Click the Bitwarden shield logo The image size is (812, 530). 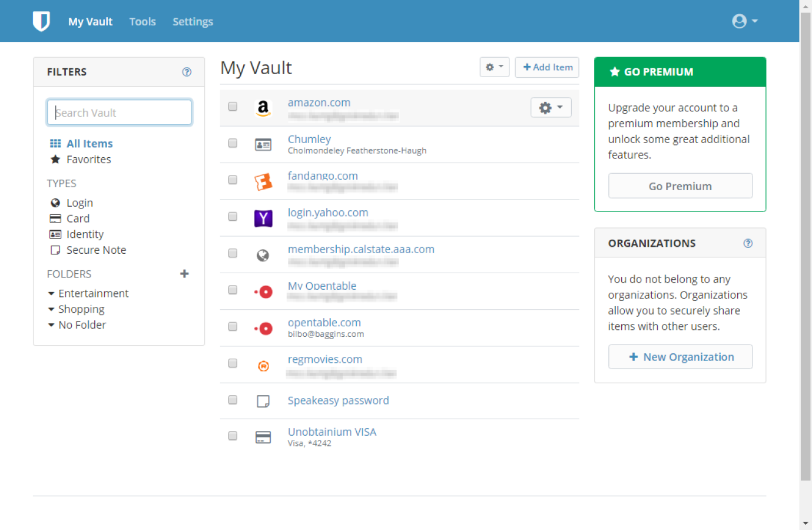(x=41, y=21)
